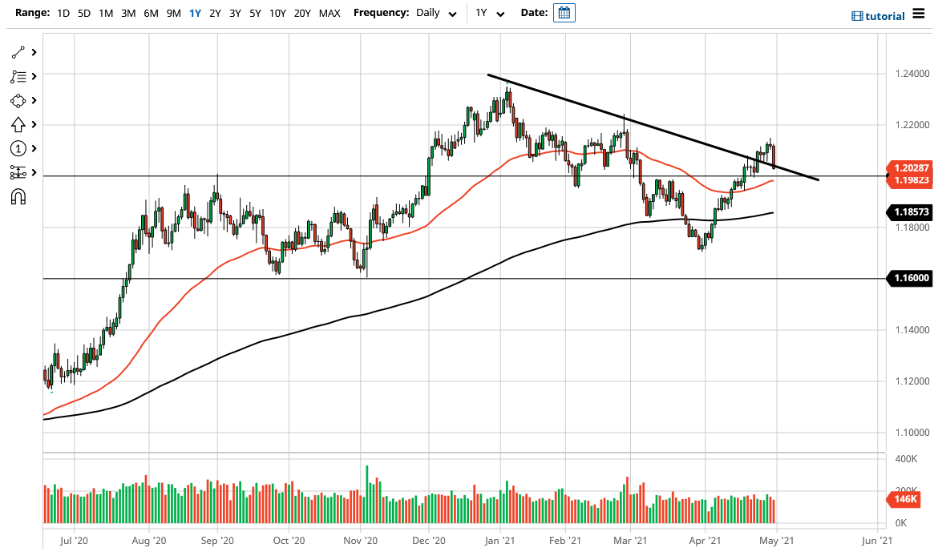Select the arrow marker tool
The height and width of the screenshot is (560, 938).
point(18,124)
